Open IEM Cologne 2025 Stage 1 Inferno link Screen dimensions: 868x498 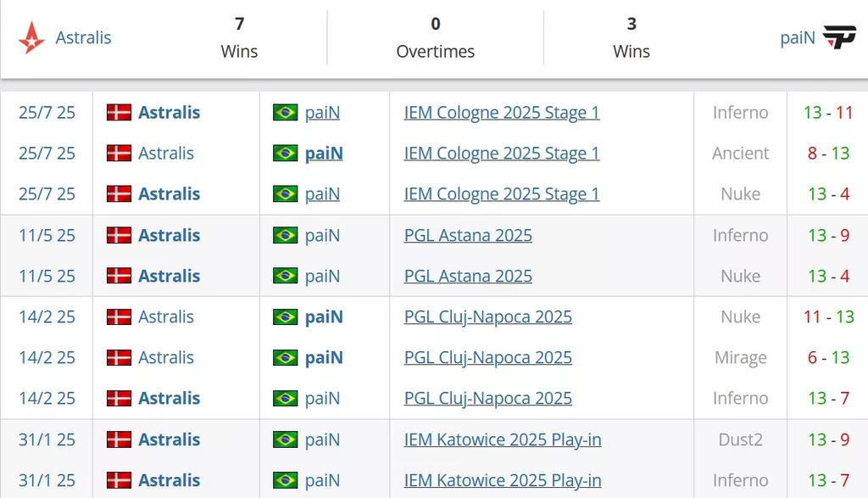pyautogui.click(x=502, y=113)
